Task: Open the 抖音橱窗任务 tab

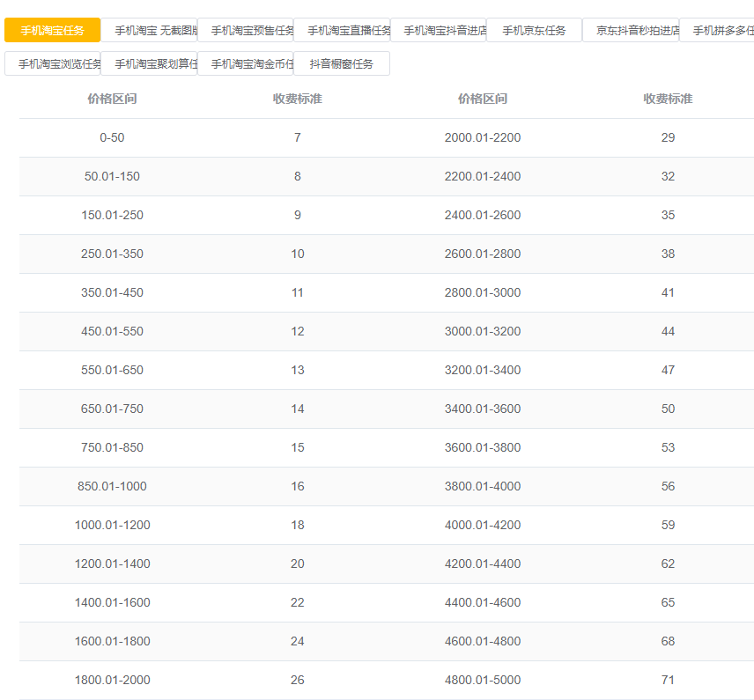Action: click(342, 63)
